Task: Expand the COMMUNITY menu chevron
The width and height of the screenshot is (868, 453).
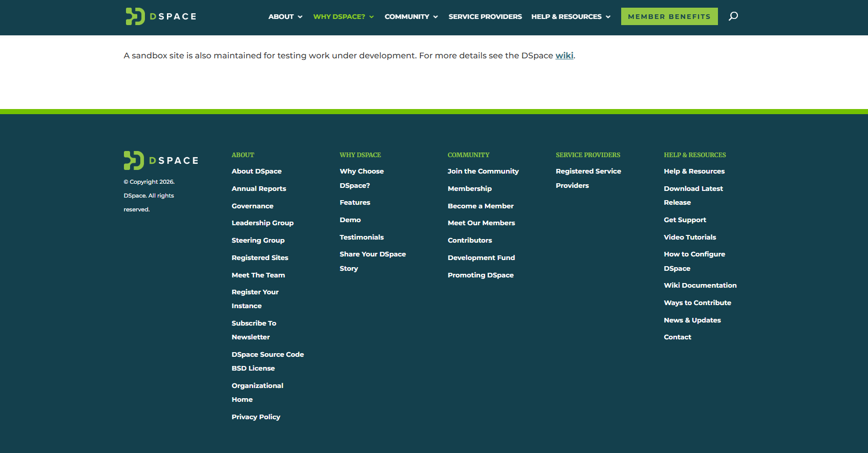Action: tap(435, 17)
